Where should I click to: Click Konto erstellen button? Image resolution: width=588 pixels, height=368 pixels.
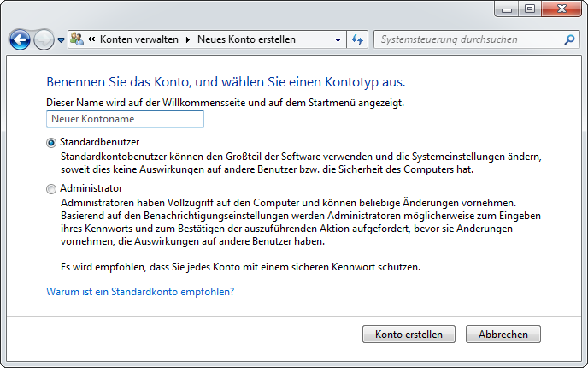coord(409,335)
